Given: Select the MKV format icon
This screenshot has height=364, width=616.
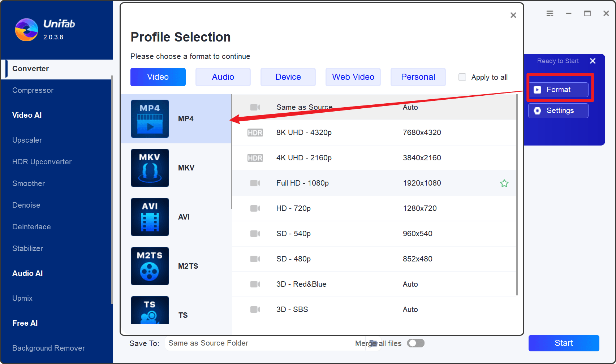Looking at the screenshot, I should pos(150,168).
